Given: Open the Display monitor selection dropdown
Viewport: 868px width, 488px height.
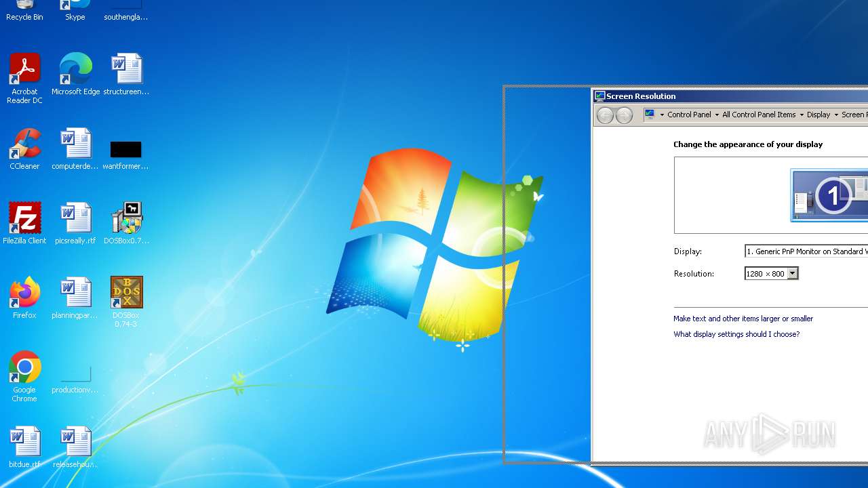Looking at the screenshot, I should click(806, 251).
